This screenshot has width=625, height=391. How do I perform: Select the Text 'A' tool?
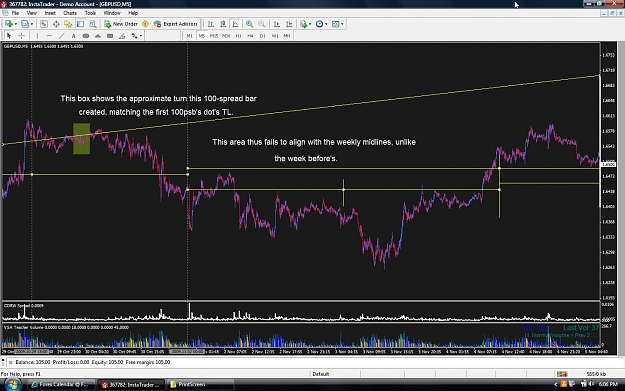(73, 36)
